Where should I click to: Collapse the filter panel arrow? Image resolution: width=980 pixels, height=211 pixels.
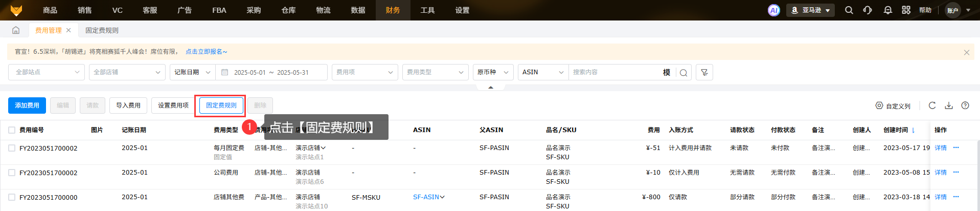(x=491, y=88)
